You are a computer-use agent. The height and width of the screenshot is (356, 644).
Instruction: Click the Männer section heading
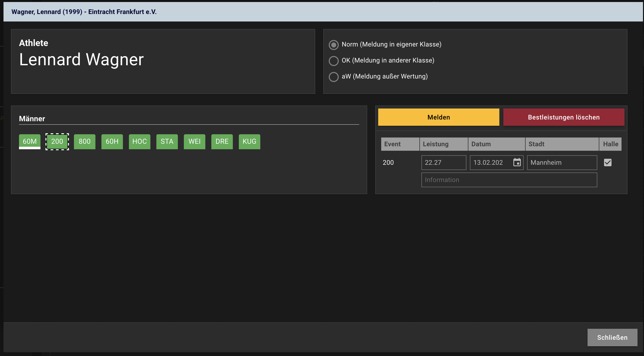pyautogui.click(x=32, y=118)
